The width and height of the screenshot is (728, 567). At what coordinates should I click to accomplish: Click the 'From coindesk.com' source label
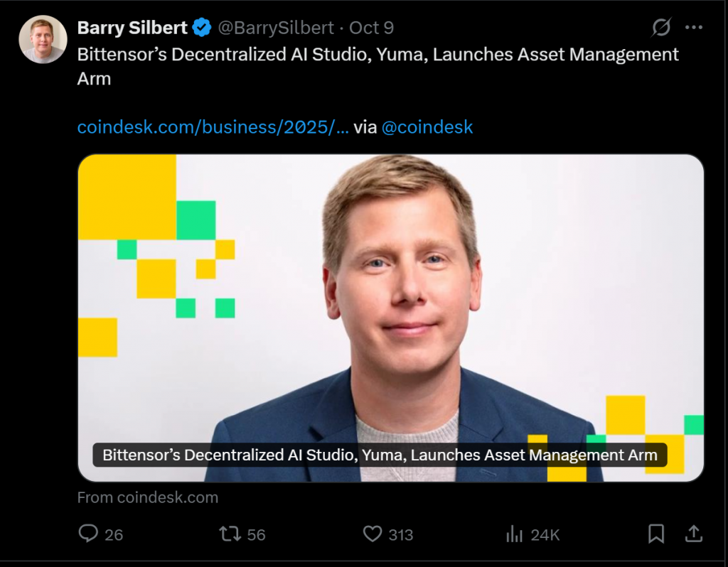tap(148, 497)
